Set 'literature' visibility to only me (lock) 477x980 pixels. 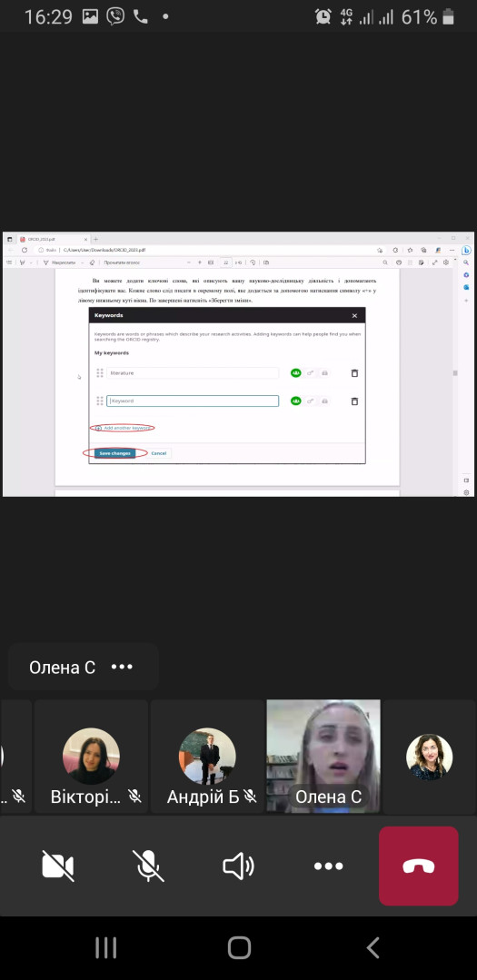(x=324, y=373)
